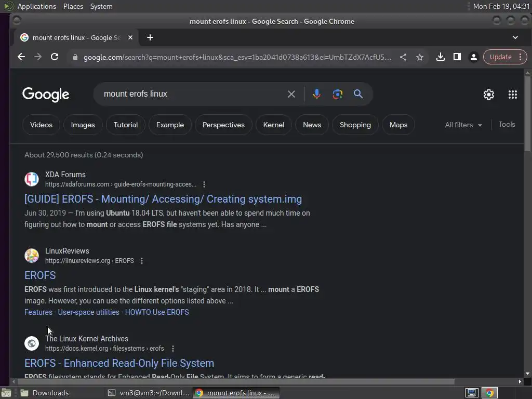The height and width of the screenshot is (399, 532).
Task: Open HOWTO Use EROFS sitelink
Action: pyautogui.click(x=157, y=312)
